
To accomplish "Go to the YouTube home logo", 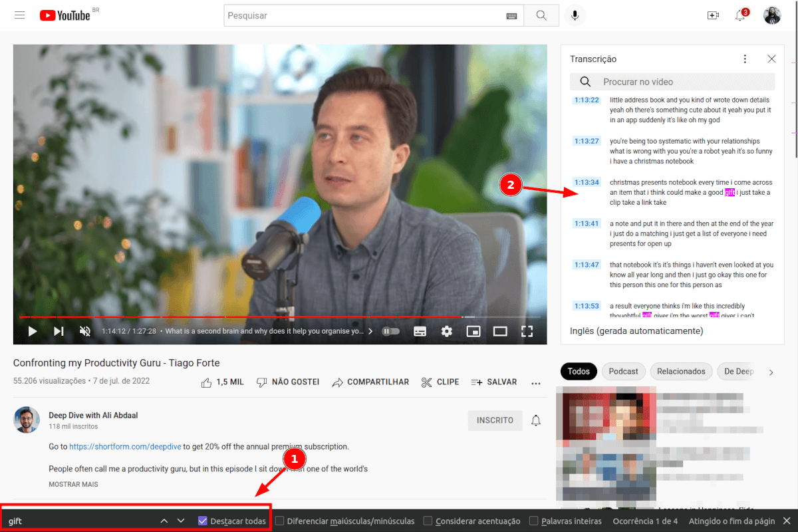I will pyautogui.click(x=65, y=15).
